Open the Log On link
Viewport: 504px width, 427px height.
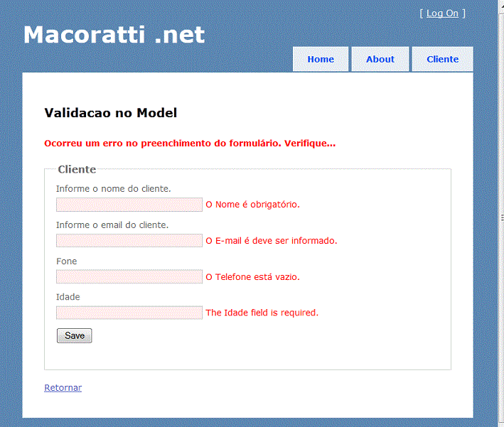442,13
